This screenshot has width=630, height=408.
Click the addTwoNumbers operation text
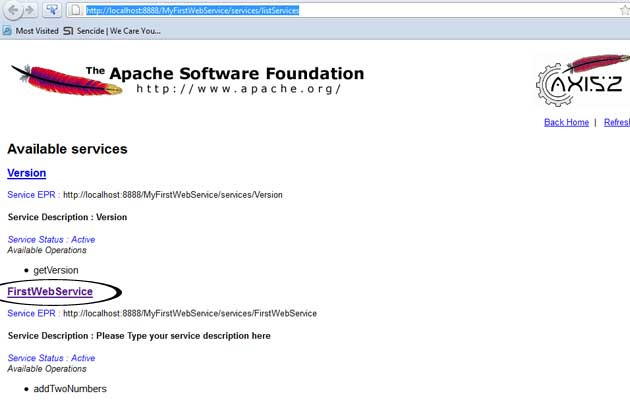(x=70, y=389)
